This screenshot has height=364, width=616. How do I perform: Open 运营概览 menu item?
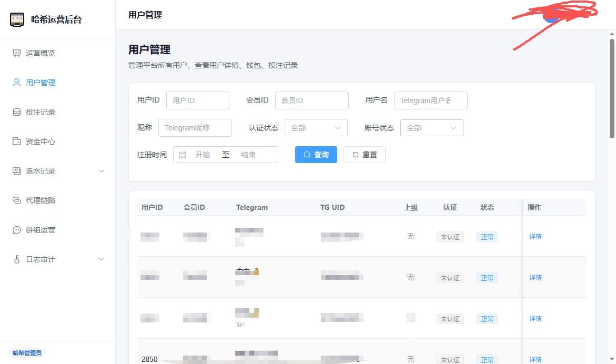58,53
